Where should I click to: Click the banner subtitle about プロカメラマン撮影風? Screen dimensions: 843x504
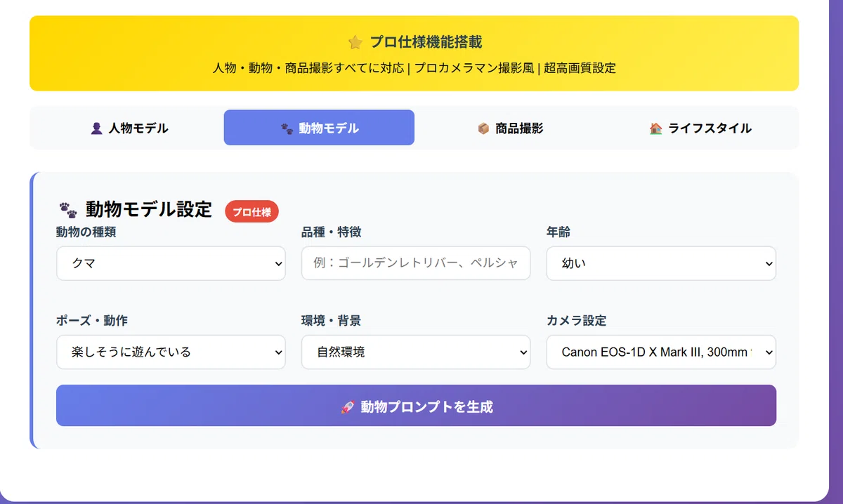414,68
